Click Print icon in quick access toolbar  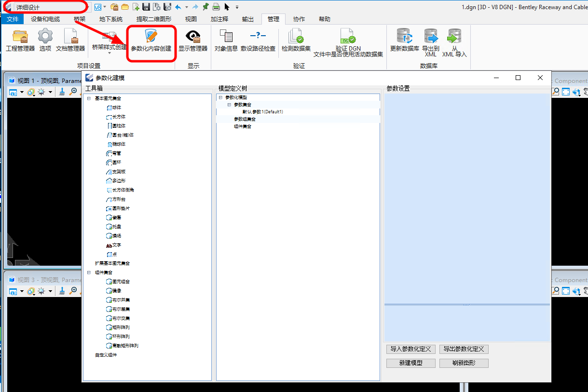click(216, 7)
